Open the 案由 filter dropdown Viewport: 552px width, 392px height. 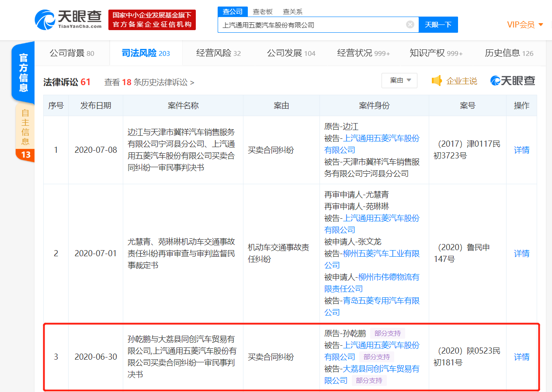tap(399, 80)
